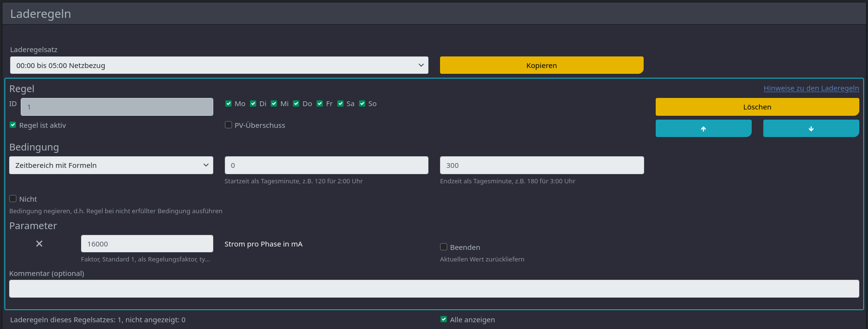The height and width of the screenshot is (329, 868).
Task: Focus the Kommentar (optional) text field
Action: pyautogui.click(x=434, y=288)
